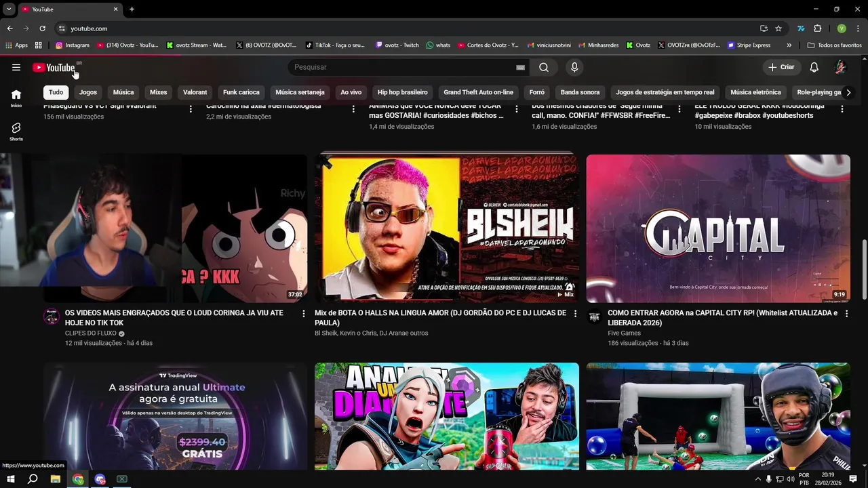Select the Grand Theft Auto on-line chip

pos(479,92)
